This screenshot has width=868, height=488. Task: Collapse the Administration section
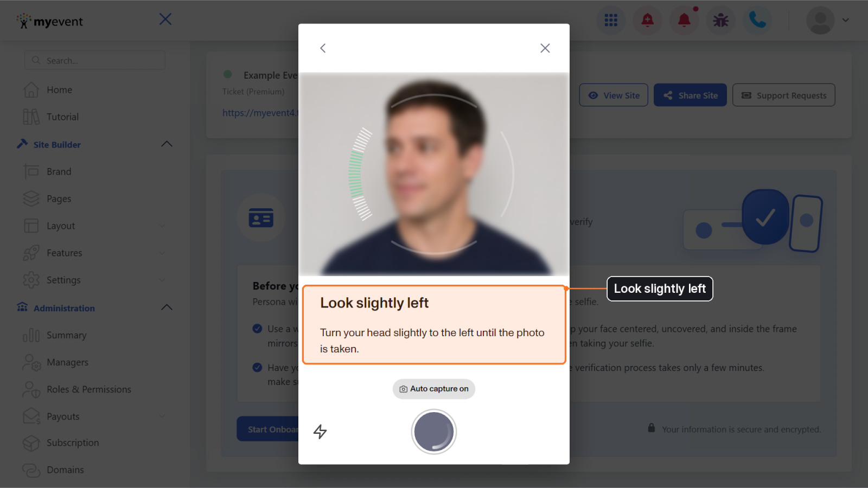click(167, 307)
